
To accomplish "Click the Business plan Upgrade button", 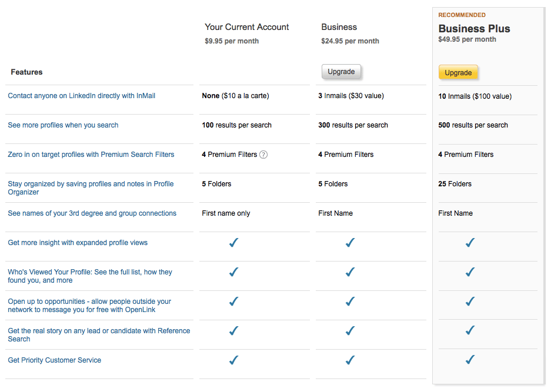I will (x=341, y=72).
